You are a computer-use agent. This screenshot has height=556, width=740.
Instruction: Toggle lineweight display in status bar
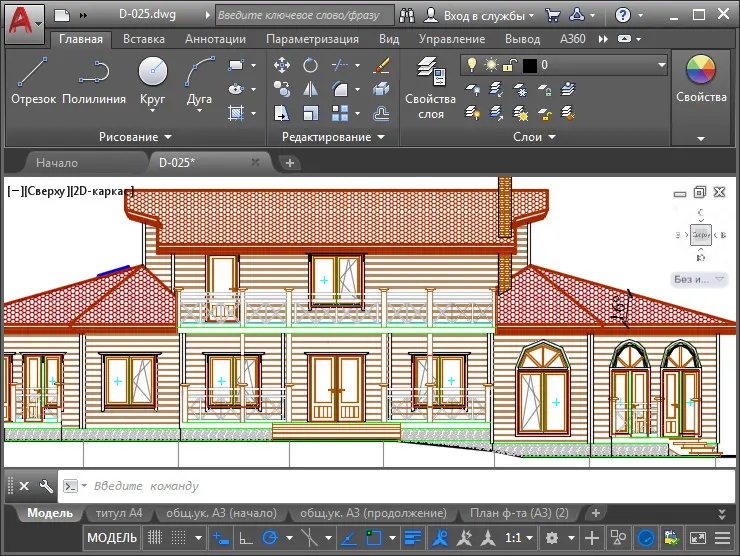[x=412, y=538]
